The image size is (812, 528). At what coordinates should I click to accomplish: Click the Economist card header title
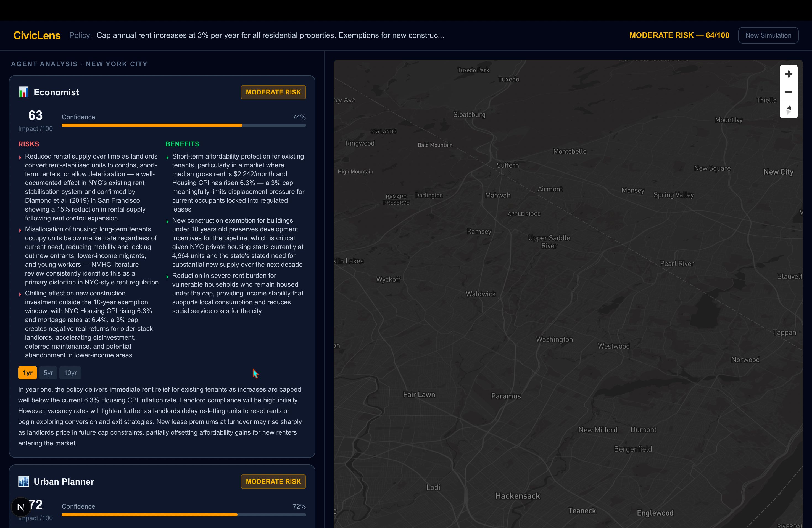point(56,92)
